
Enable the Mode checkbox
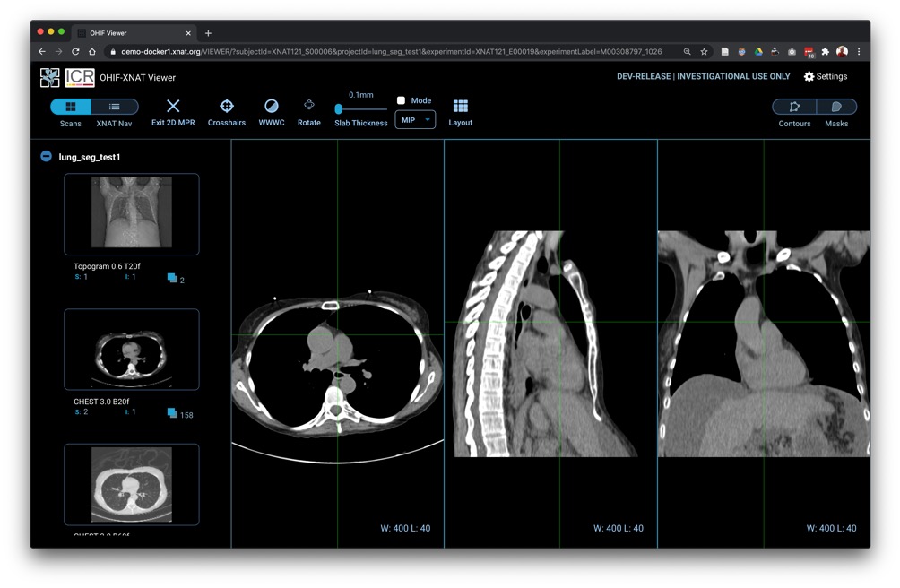[x=401, y=100]
